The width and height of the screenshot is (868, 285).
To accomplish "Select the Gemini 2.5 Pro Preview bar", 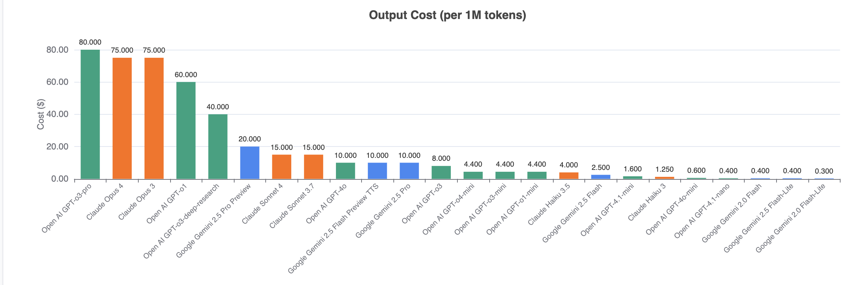I will click(250, 163).
